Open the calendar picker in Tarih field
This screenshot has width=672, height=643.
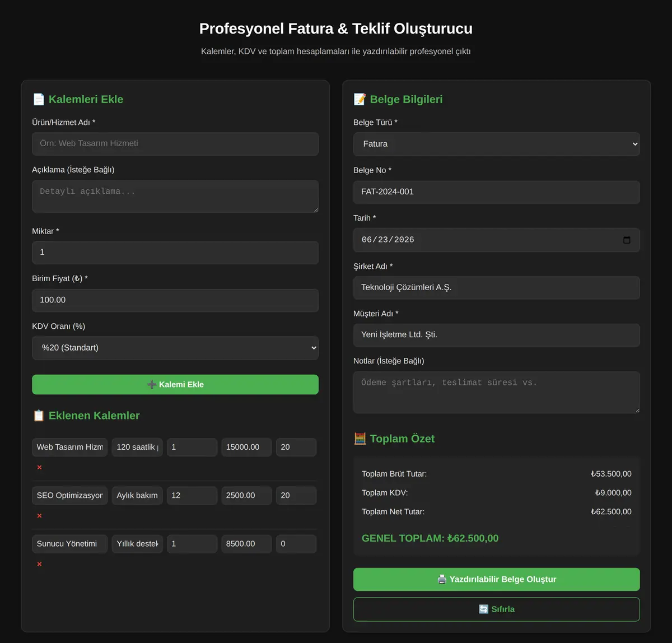[627, 240]
